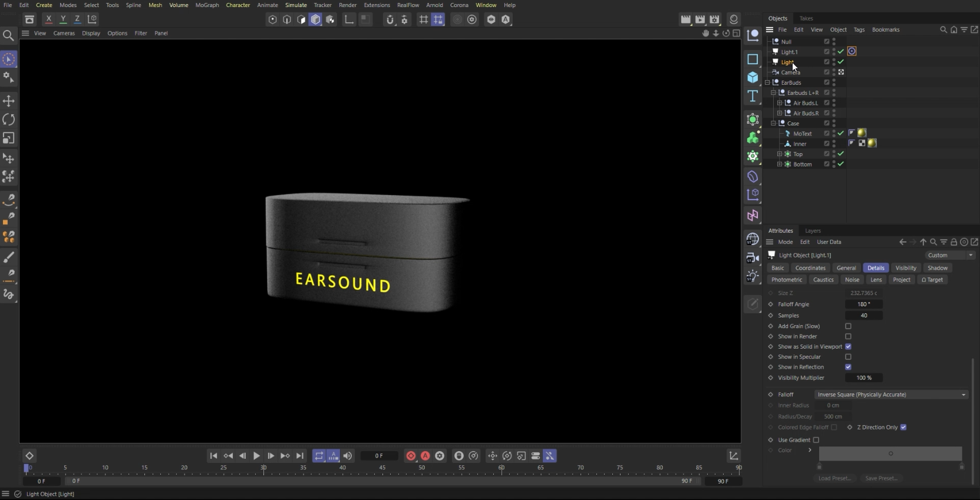Open the Falloff type dropdown
980x500 pixels.
click(891, 395)
